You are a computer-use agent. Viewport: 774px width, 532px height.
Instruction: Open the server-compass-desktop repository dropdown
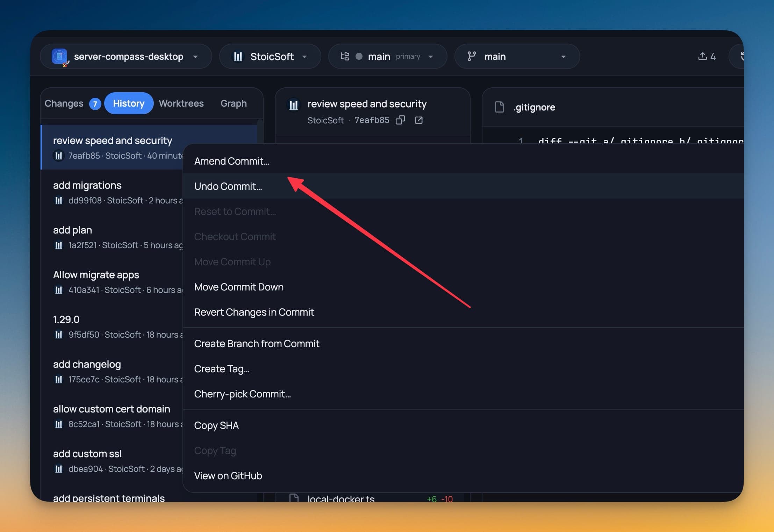pyautogui.click(x=126, y=56)
